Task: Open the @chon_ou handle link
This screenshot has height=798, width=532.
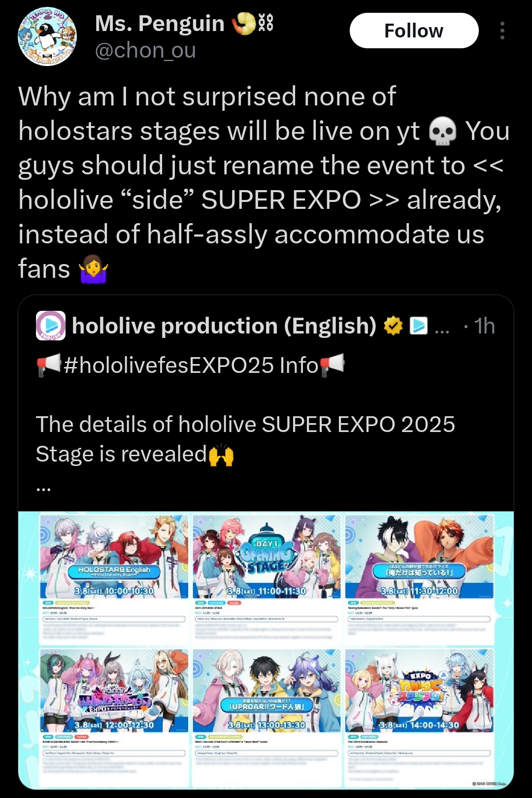Action: [145, 51]
